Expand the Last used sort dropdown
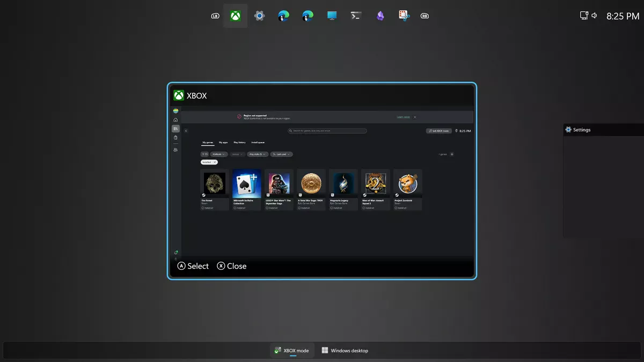The image size is (644, 362). click(x=281, y=154)
